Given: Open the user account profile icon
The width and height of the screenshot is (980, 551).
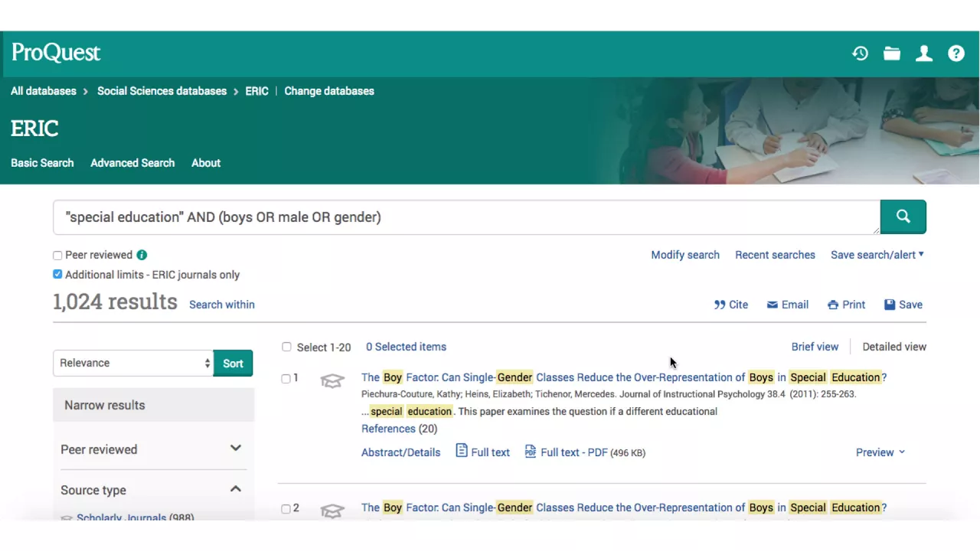Looking at the screenshot, I should tap(924, 53).
